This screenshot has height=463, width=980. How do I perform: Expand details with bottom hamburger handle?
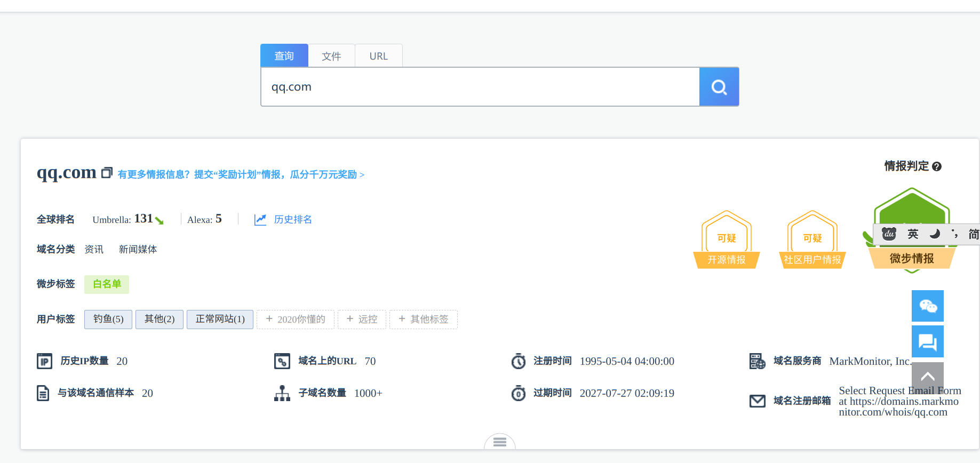(500, 442)
